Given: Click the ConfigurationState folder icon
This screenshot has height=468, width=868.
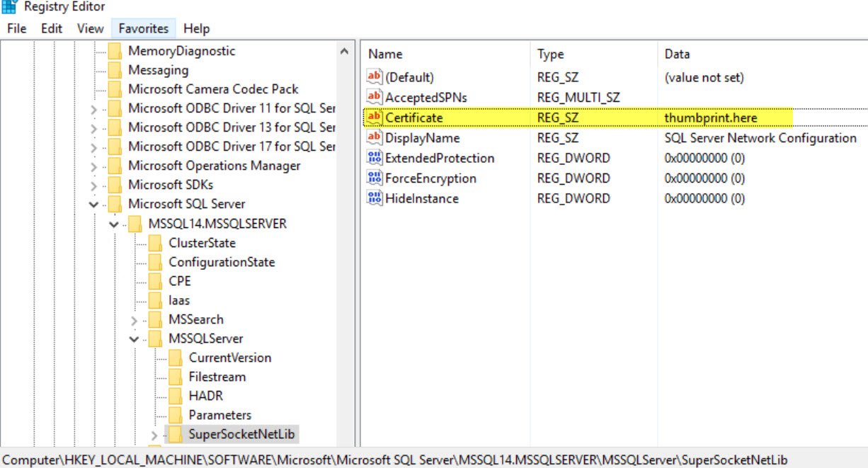Looking at the screenshot, I should pos(155,262).
